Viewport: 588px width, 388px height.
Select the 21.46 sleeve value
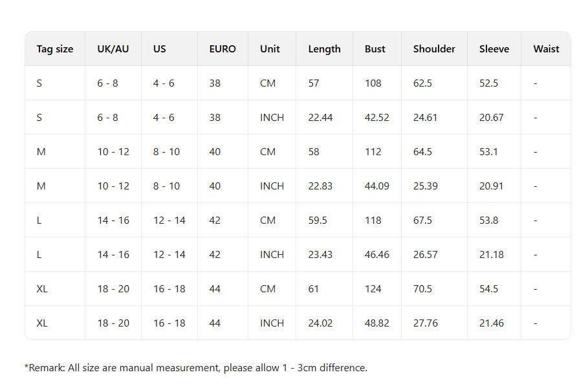click(x=492, y=323)
